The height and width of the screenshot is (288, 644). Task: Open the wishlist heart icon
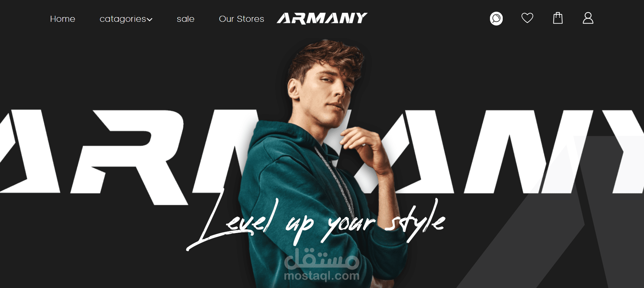pyautogui.click(x=527, y=18)
